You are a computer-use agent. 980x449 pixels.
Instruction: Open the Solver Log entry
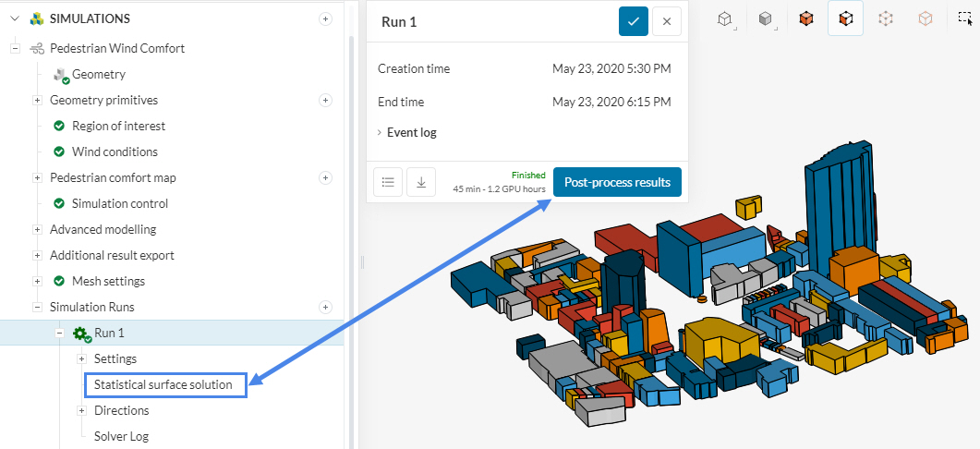click(x=121, y=436)
